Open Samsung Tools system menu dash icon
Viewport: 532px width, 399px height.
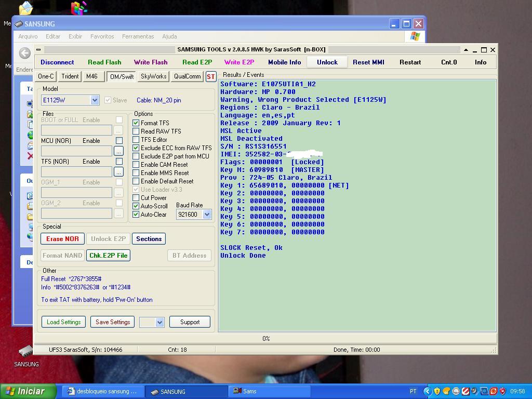(38, 49)
